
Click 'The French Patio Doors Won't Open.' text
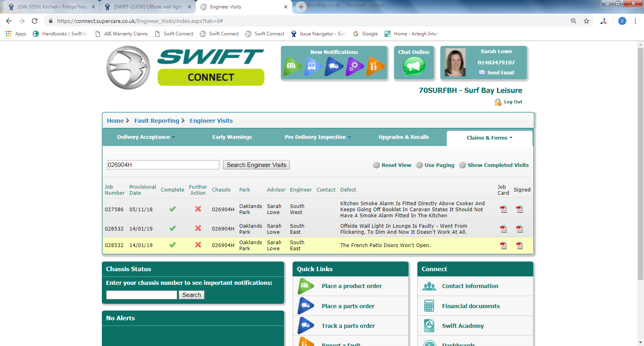click(385, 245)
